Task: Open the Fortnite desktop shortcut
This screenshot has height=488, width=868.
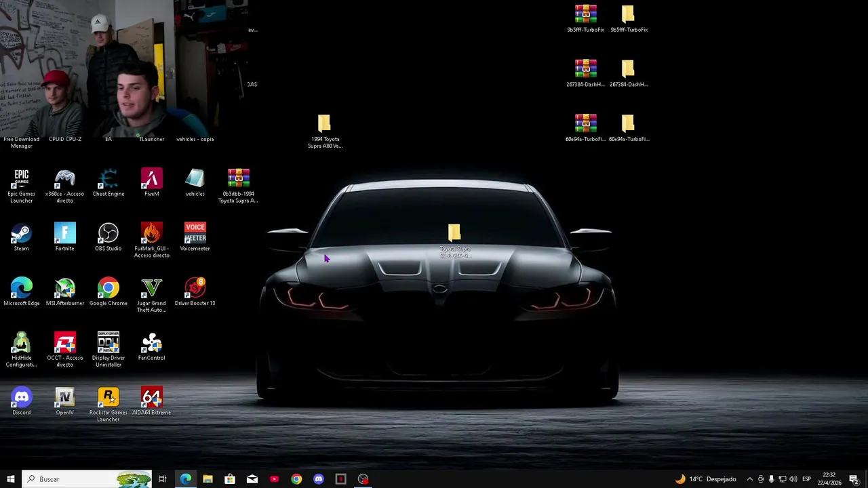Action: coord(65,237)
